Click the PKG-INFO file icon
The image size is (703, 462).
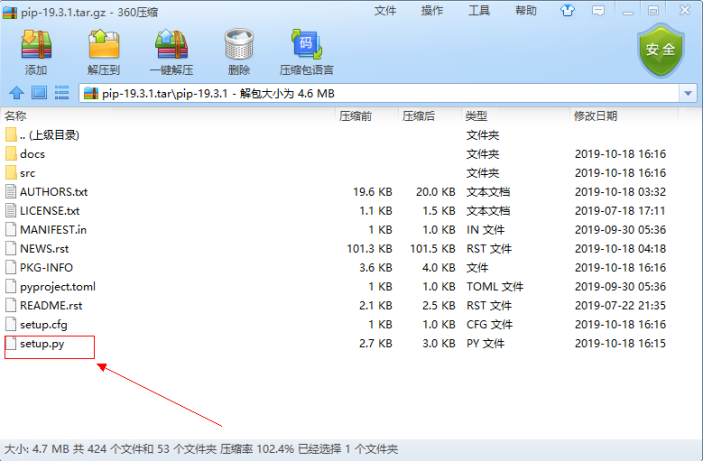coord(11,267)
